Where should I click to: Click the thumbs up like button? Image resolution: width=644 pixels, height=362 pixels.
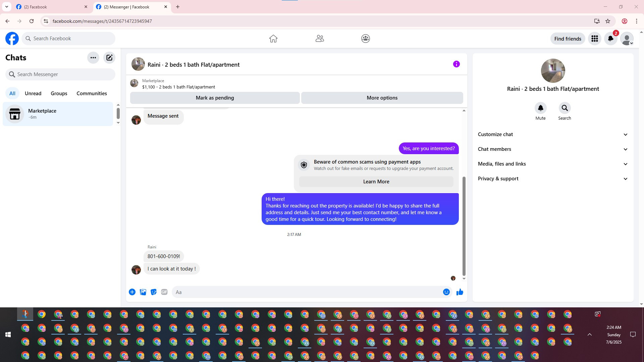460,292
